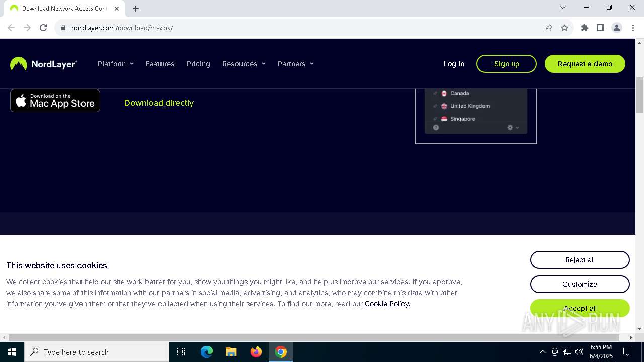Open Chrome extensions puzzle icon
This screenshot has height=362, width=644.
[585, 28]
